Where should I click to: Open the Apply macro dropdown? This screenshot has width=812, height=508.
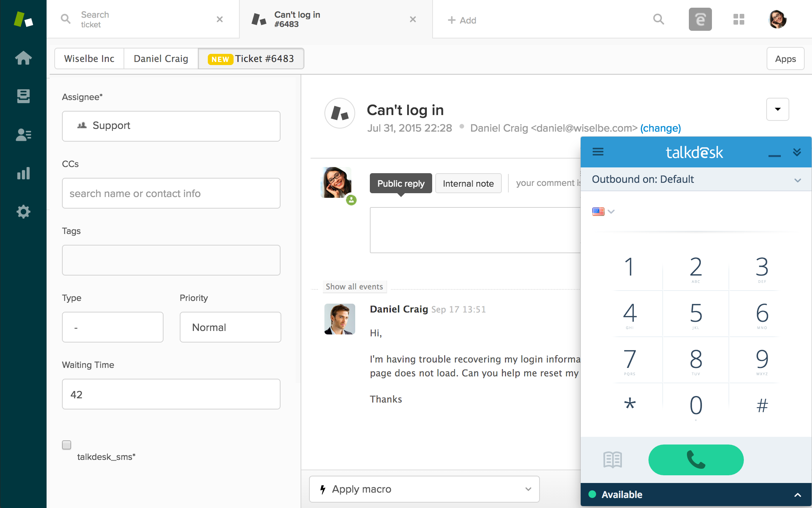coord(424,489)
